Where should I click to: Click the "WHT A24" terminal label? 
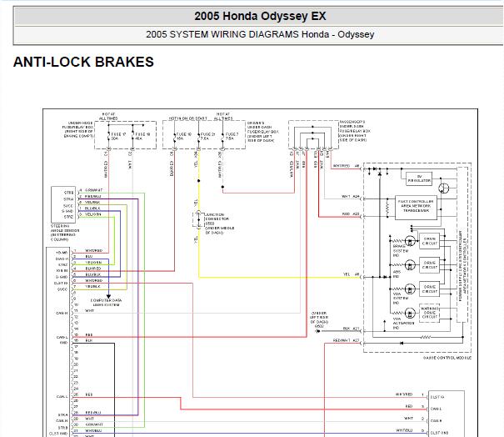pyautogui.click(x=351, y=196)
